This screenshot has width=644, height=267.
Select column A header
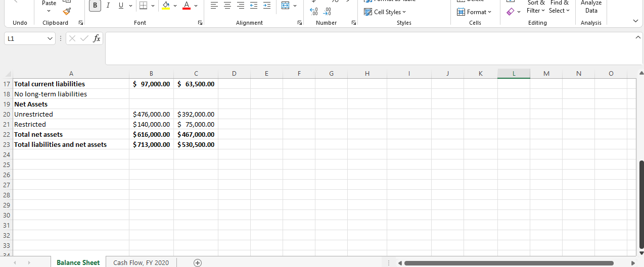(x=71, y=74)
